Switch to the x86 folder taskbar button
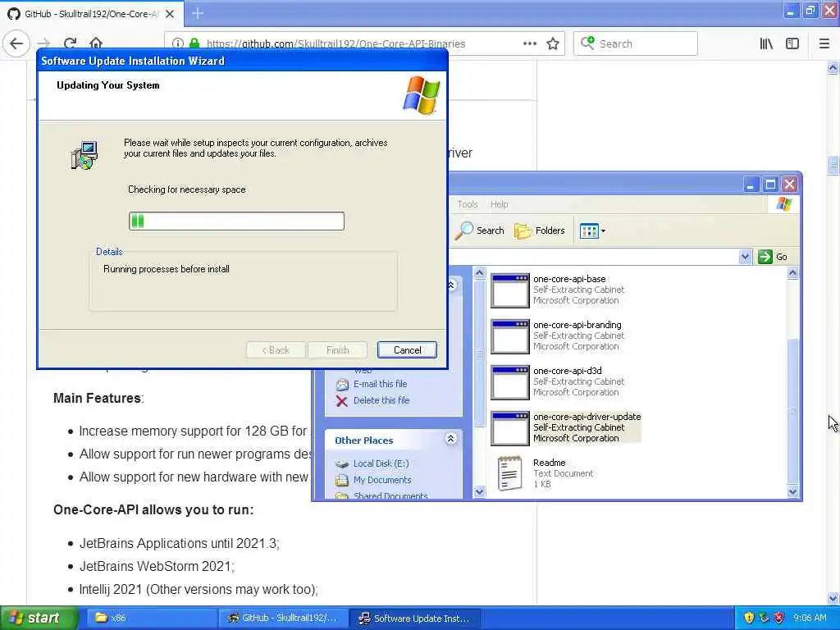 151,618
